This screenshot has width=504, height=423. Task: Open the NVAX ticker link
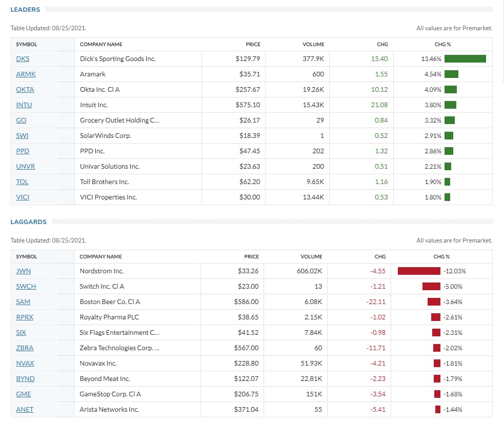25,364
